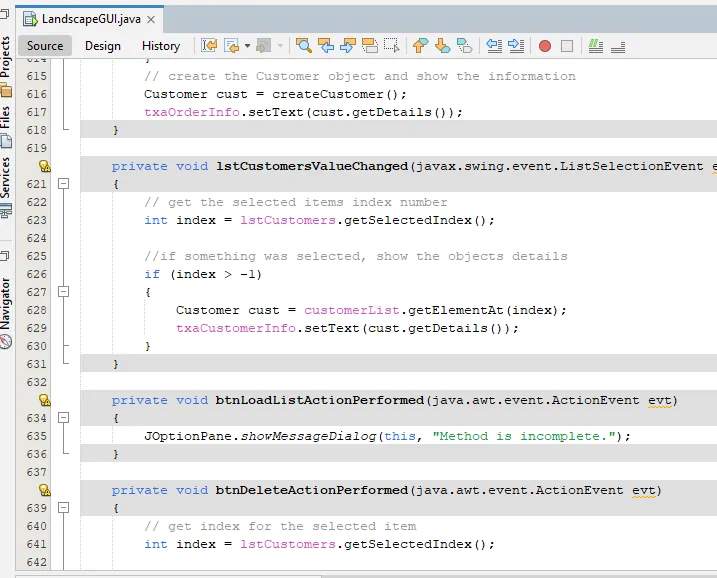Jump to Previous Bookmark icon
The image size is (717, 578).
pyautogui.click(x=421, y=46)
